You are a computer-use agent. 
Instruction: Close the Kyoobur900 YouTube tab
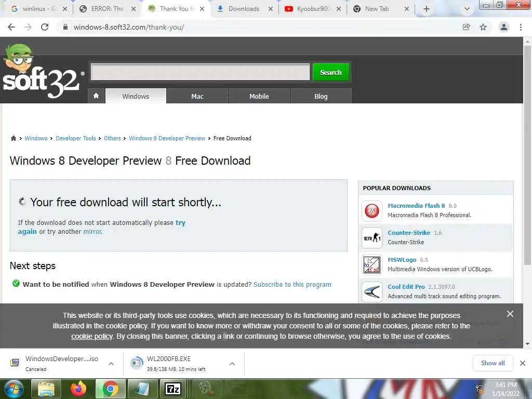click(339, 9)
